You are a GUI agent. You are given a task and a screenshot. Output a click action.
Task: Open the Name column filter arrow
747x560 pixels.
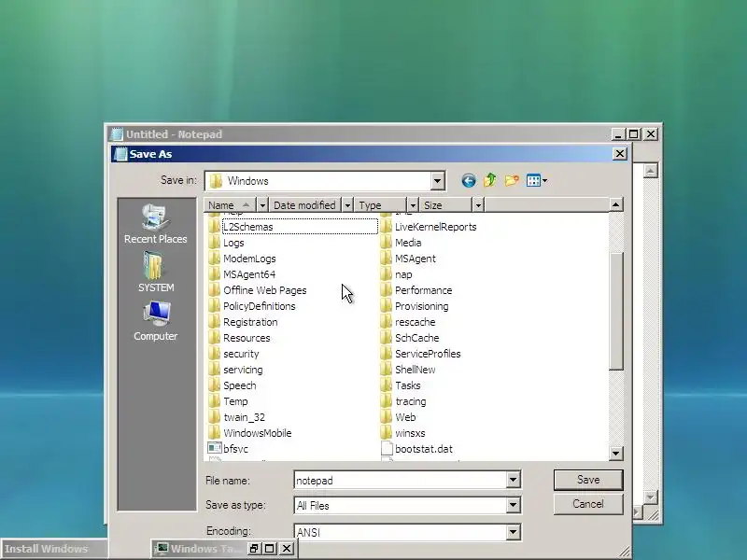262,205
